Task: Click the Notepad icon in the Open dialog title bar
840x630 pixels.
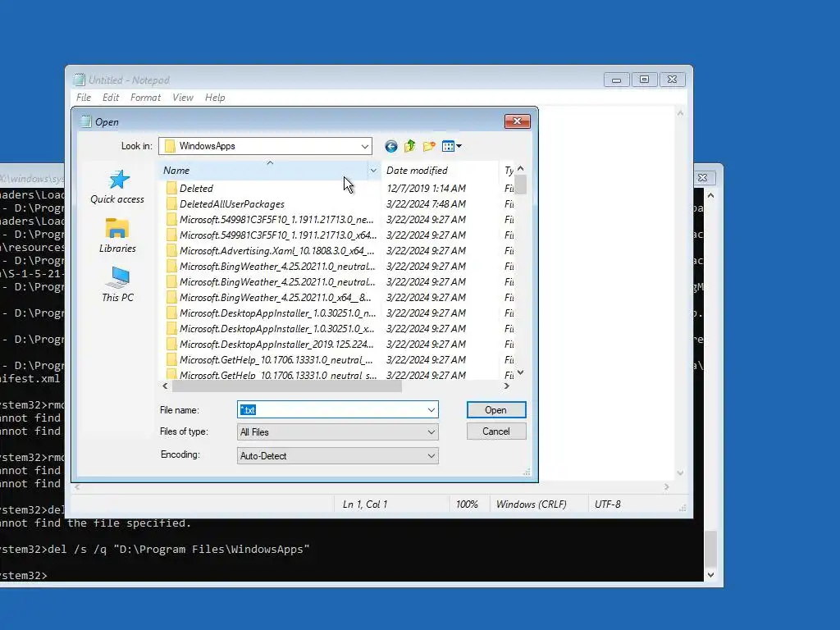Action: tap(85, 121)
